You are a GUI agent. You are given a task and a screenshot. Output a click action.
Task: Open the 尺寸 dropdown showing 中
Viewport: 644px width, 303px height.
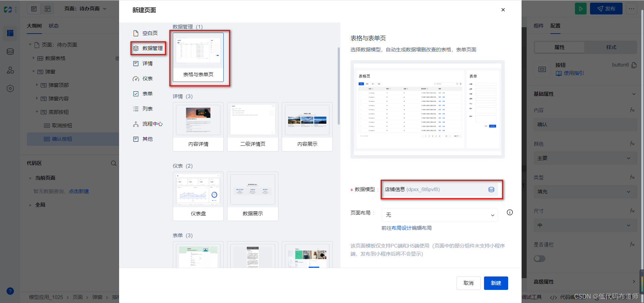(585, 225)
